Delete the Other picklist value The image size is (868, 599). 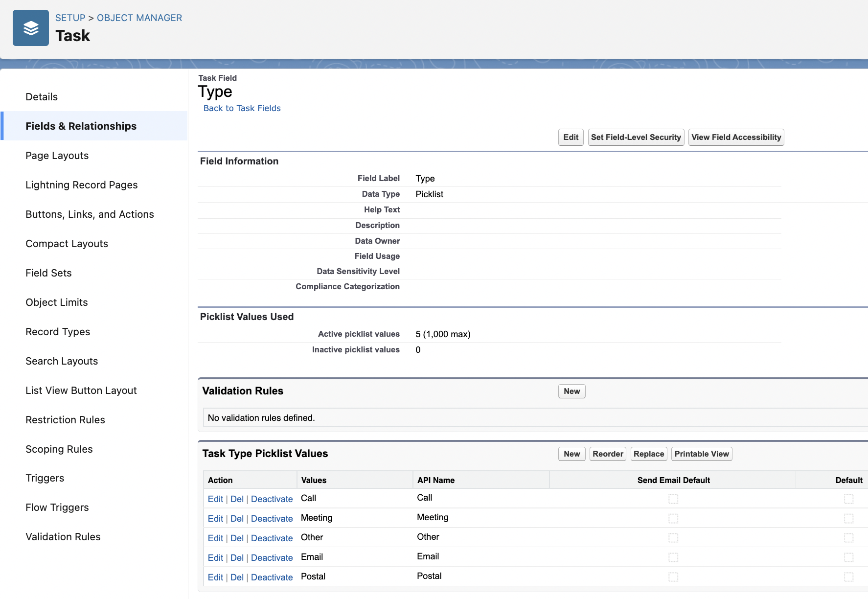pos(237,538)
